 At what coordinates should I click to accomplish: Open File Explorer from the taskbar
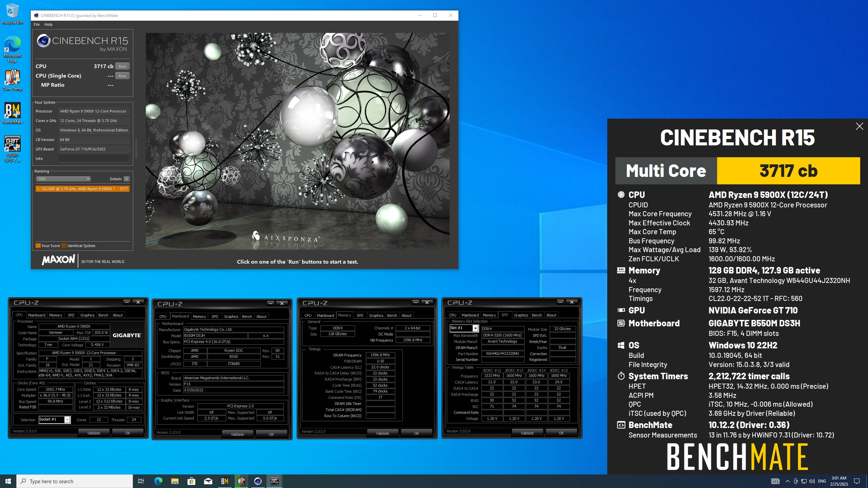point(175,481)
